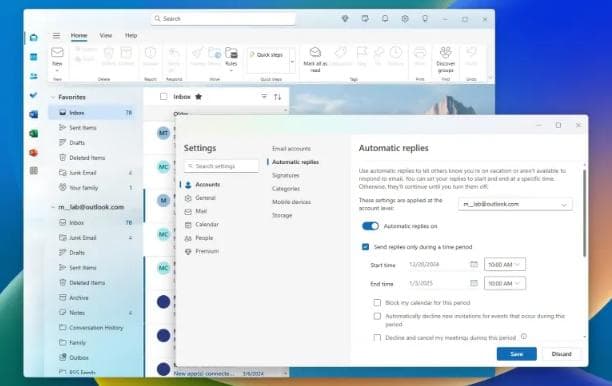Open the People app in Outlook's sidebar
Viewport: 612px width, 386px height.
(x=34, y=76)
